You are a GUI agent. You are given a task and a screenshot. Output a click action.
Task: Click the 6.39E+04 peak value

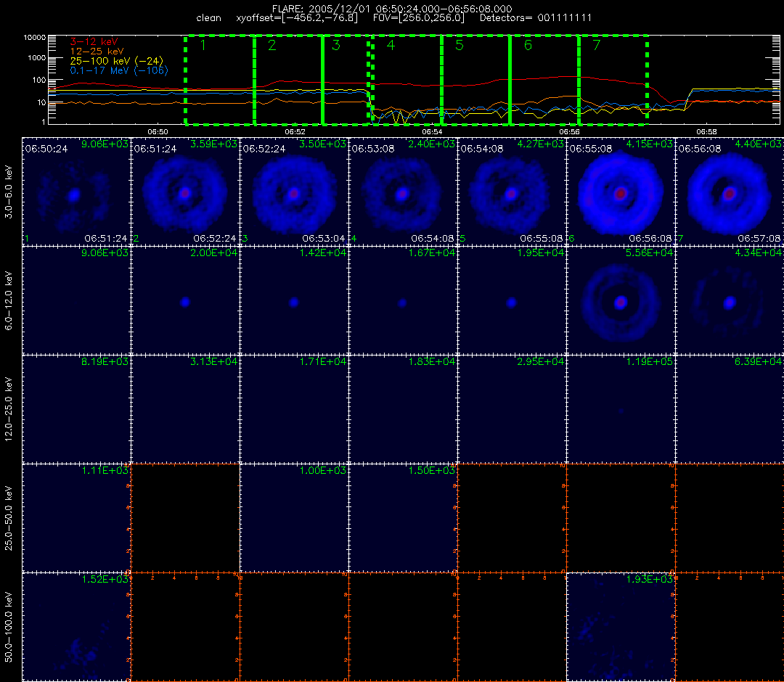click(758, 362)
